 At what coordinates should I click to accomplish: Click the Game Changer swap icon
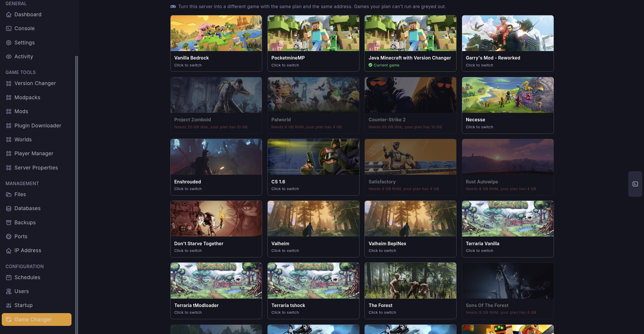click(x=9, y=319)
